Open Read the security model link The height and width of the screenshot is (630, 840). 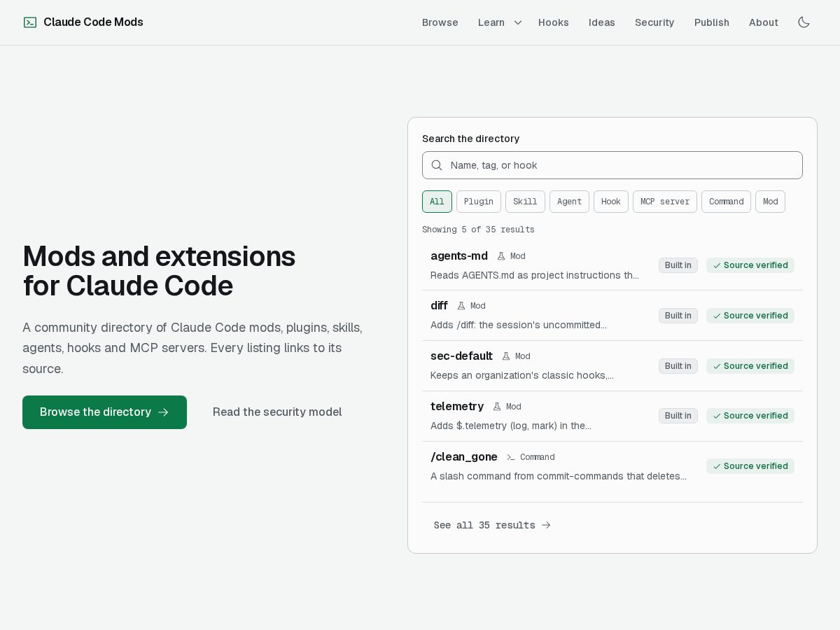click(277, 412)
